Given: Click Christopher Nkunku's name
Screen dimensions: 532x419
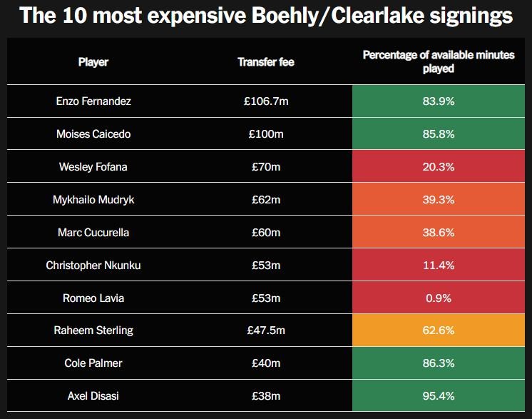Looking at the screenshot, I should (93, 265).
